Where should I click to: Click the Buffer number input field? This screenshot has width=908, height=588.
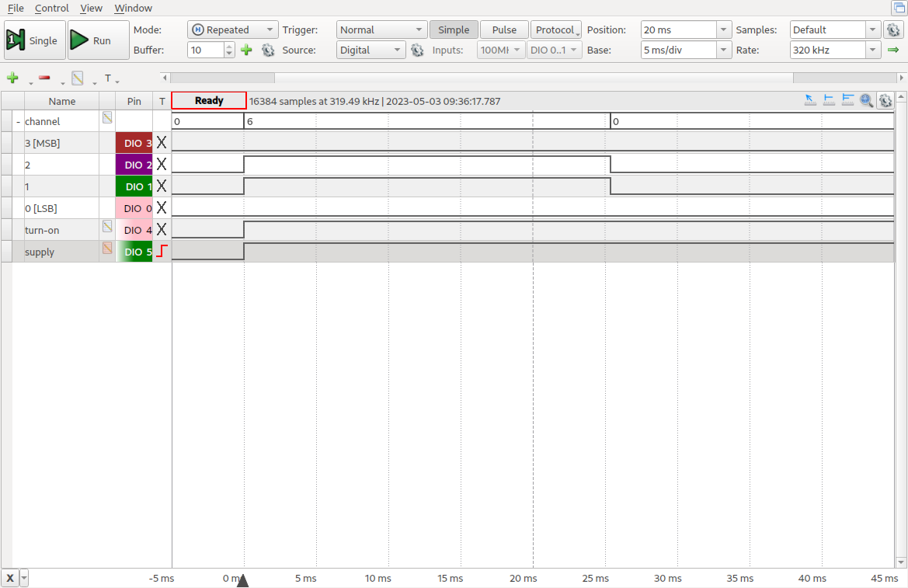(206, 50)
